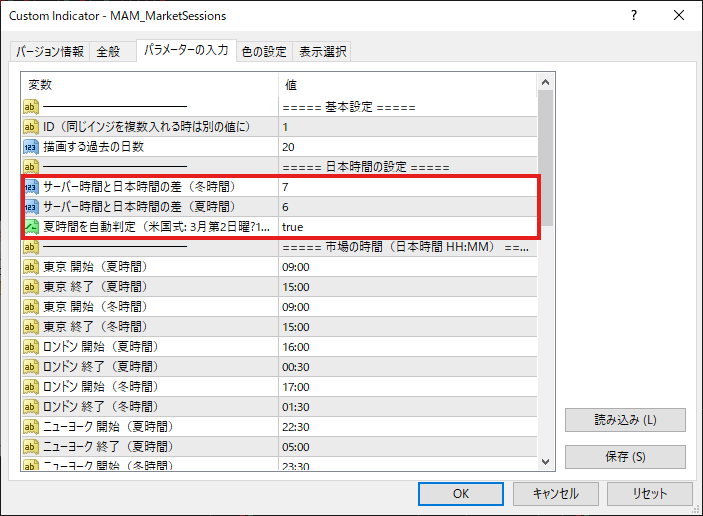Click the scrollbar down arrow

click(545, 462)
